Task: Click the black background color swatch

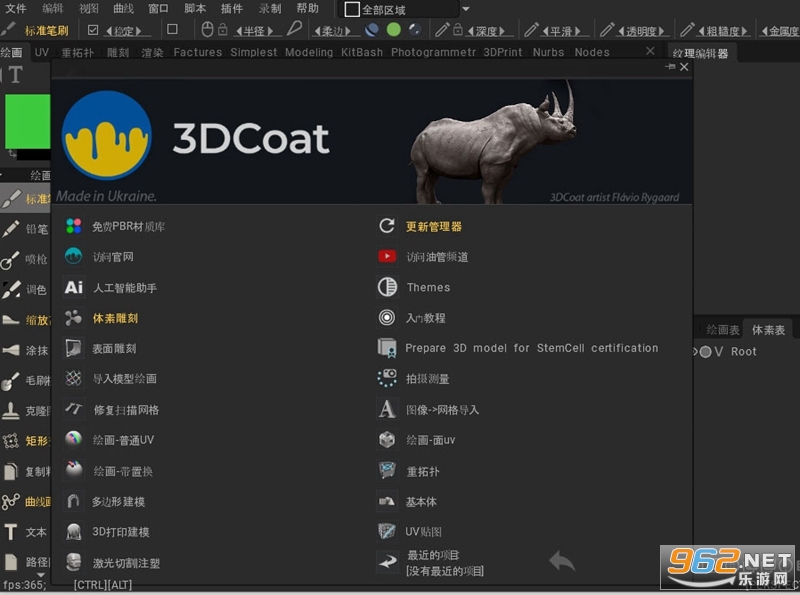Action: [x=34, y=154]
